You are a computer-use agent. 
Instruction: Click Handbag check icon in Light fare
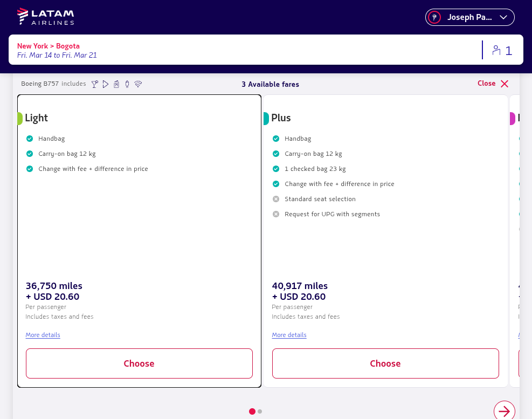coord(30,139)
